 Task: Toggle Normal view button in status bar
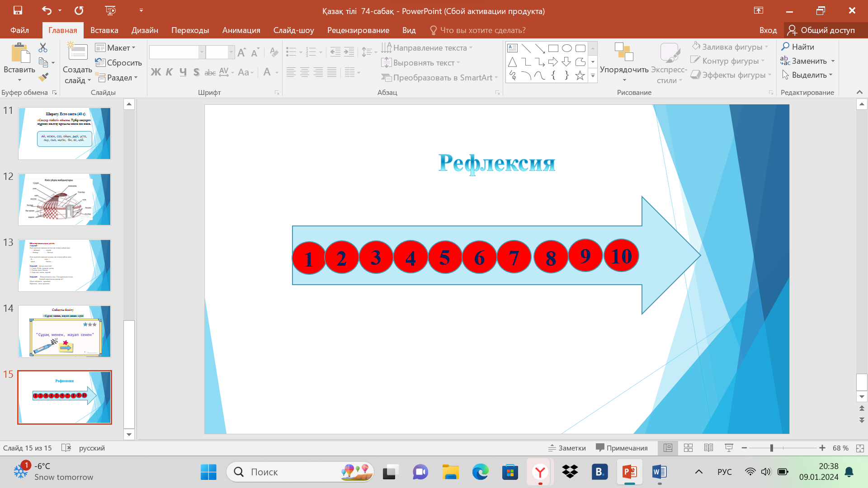(668, 448)
